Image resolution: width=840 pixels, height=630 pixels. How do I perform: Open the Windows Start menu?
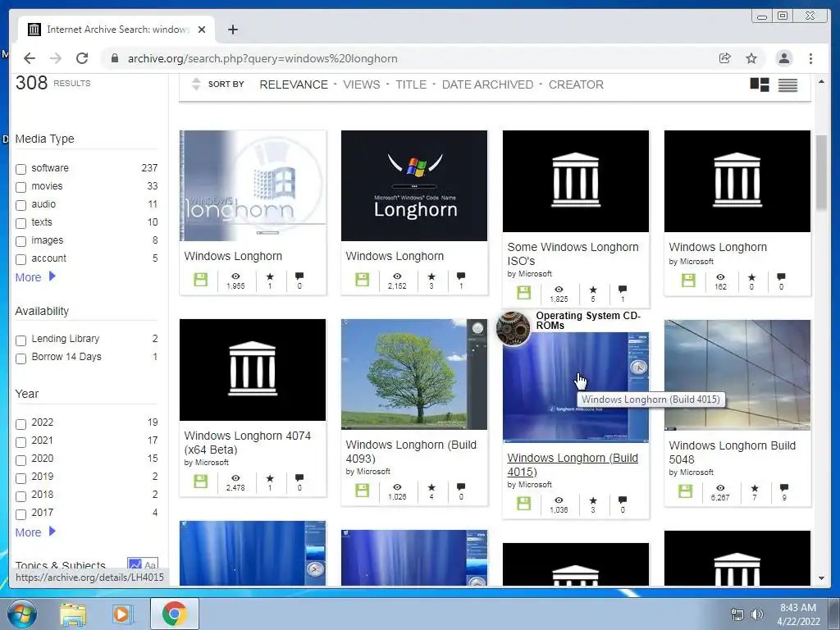[22, 614]
